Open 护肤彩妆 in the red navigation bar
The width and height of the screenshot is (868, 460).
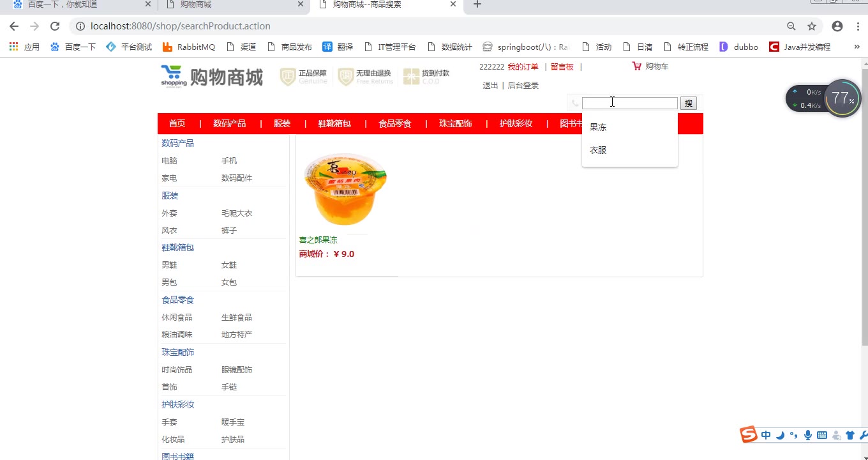(x=516, y=123)
